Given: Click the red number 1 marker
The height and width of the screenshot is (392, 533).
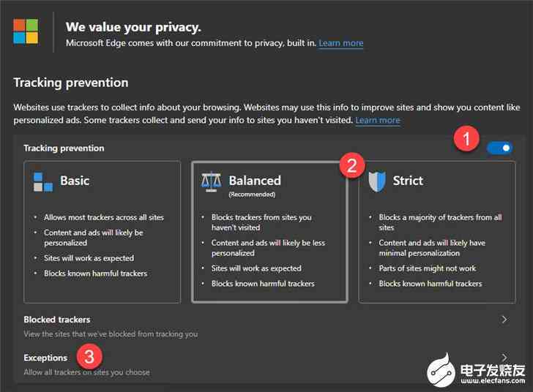Looking at the screenshot, I should point(466,139).
